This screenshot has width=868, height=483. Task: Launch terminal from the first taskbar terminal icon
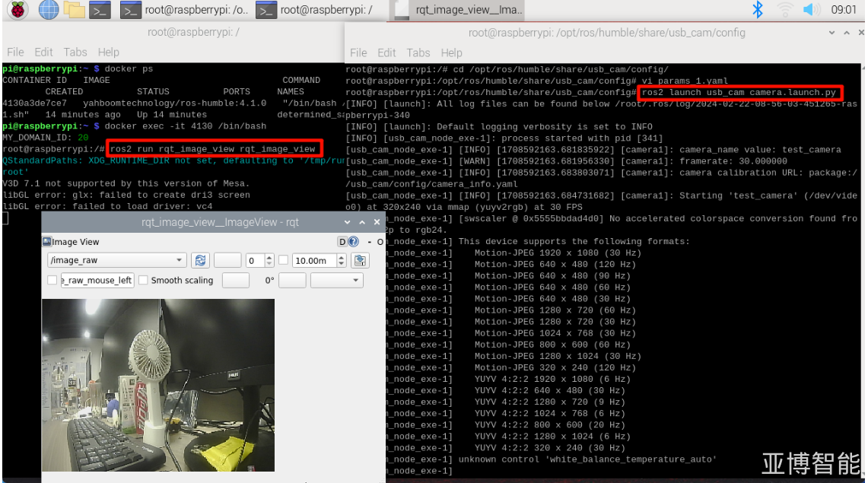[x=100, y=9]
